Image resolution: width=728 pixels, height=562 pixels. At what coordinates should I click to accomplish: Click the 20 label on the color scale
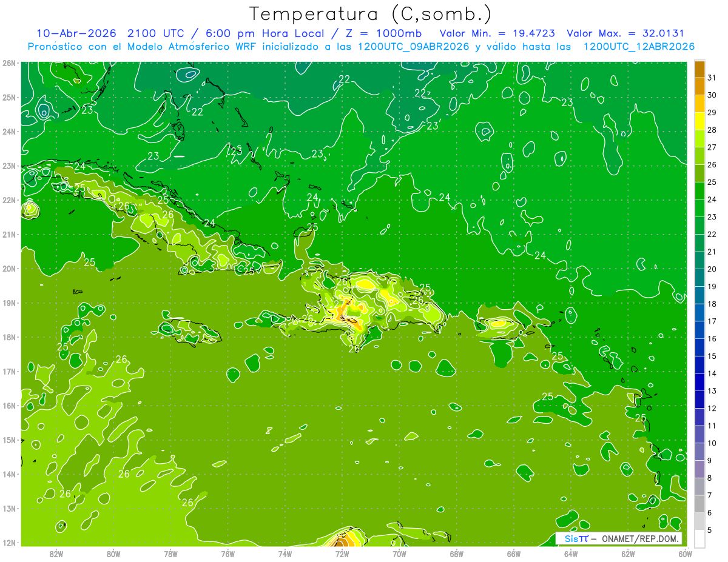click(x=712, y=269)
